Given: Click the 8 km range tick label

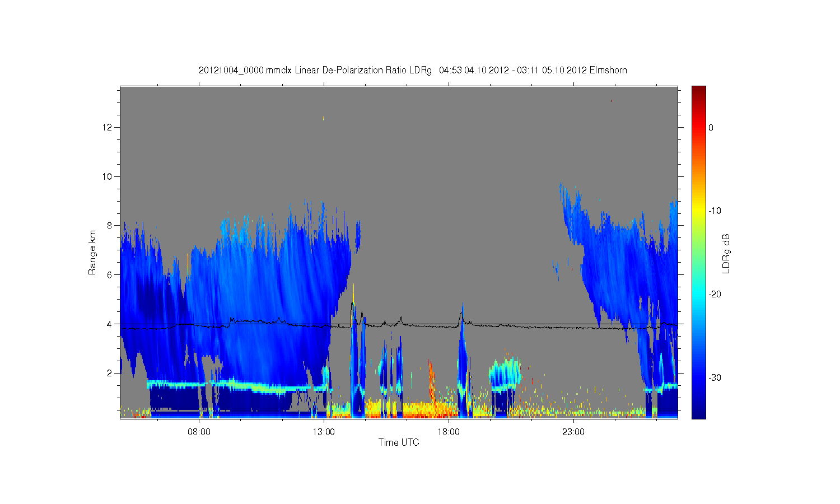Looking at the screenshot, I should coord(110,226).
